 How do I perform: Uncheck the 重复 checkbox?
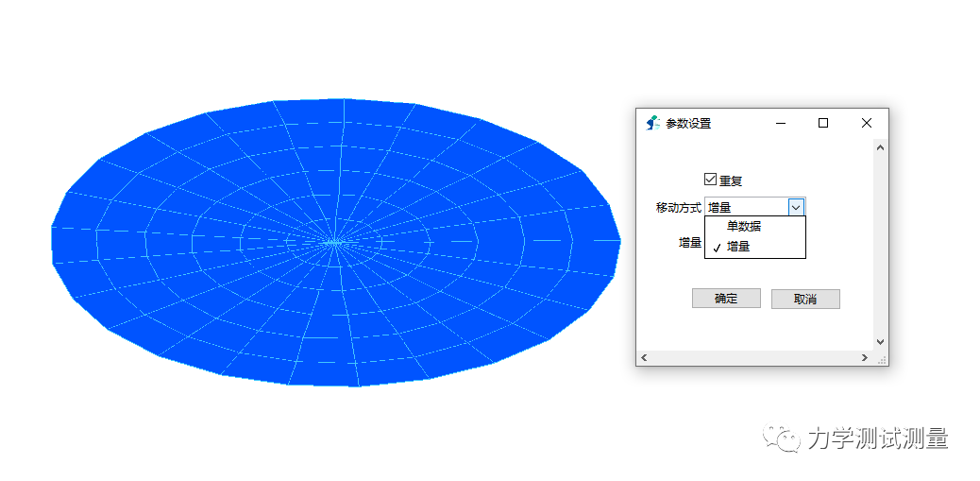[710, 180]
